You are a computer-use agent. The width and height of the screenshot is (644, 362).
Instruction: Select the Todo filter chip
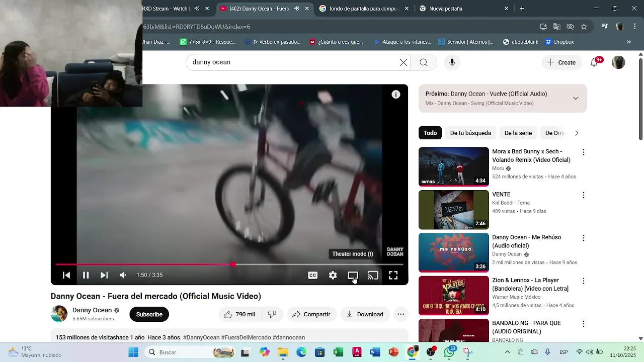430,133
